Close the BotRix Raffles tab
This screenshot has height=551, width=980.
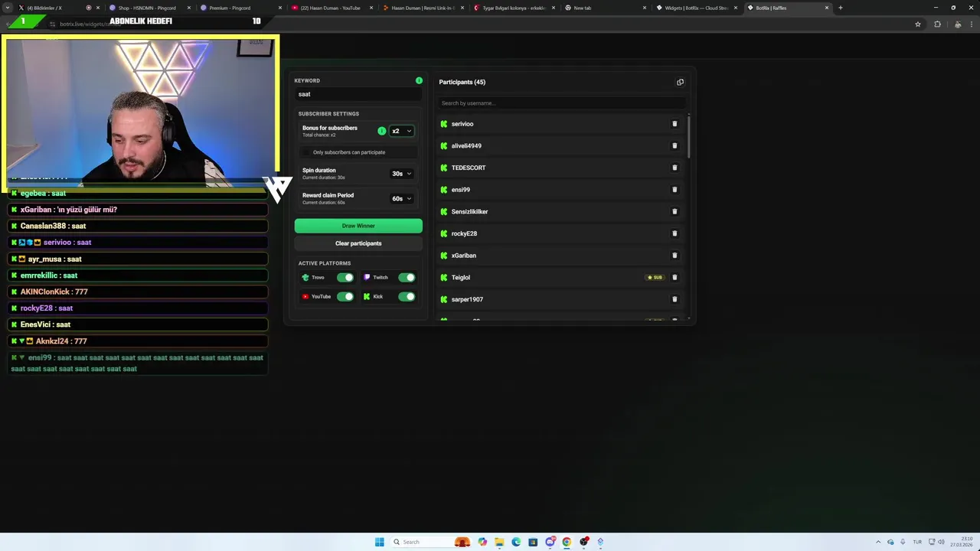[827, 8]
